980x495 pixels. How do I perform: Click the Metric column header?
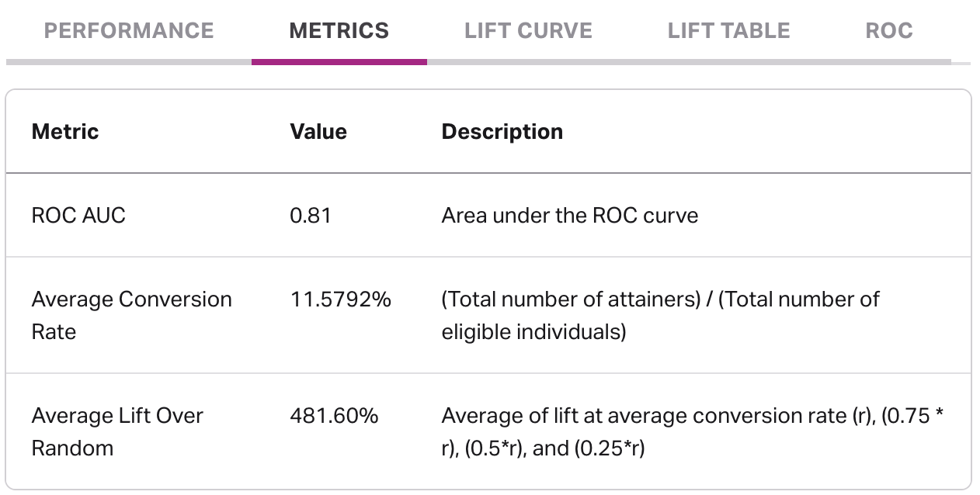click(x=64, y=131)
